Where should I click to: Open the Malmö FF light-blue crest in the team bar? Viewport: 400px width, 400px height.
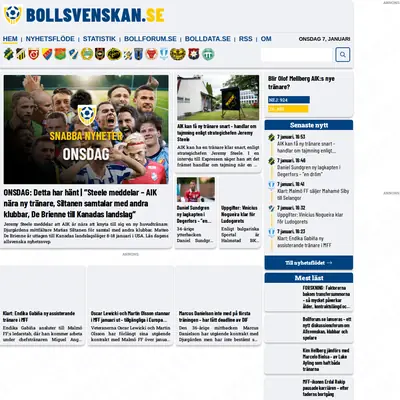click(164, 54)
